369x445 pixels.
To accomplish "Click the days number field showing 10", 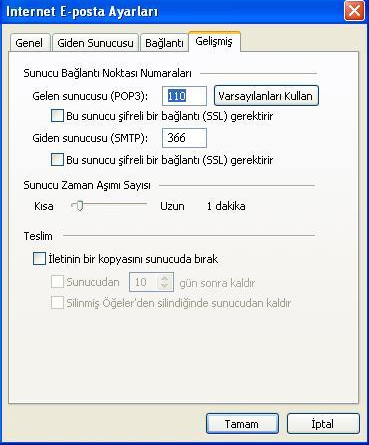I will [x=144, y=282].
